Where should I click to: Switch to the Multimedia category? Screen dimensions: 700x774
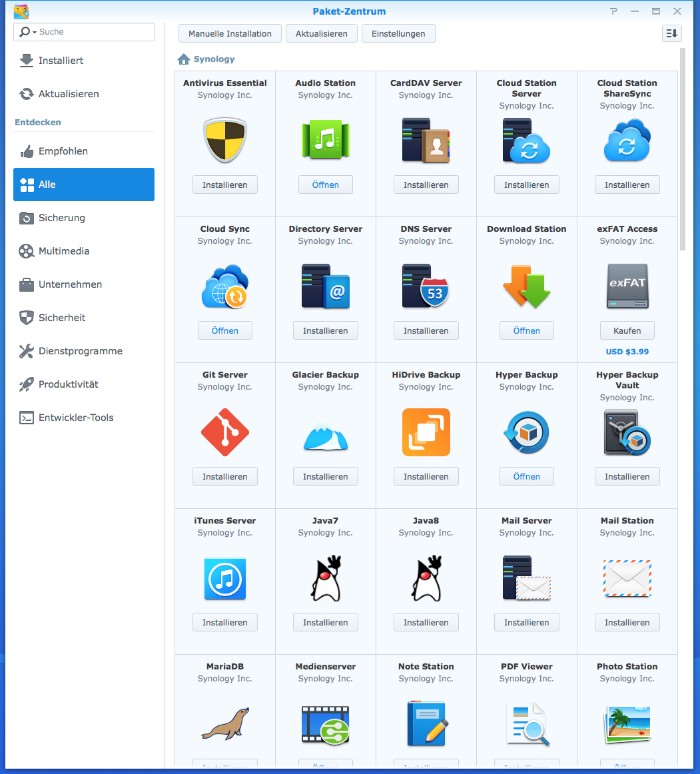(x=84, y=250)
